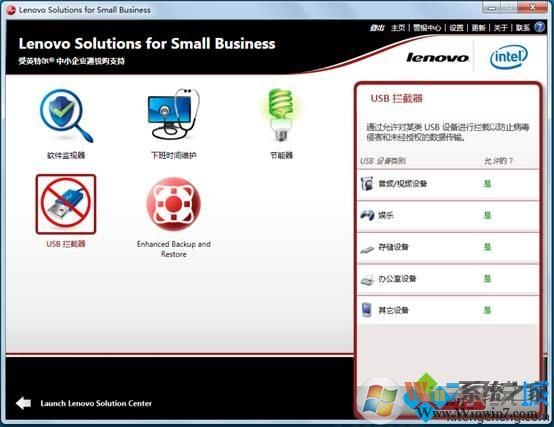Click the 存储设备 USB stick icon
Image resolution: width=554 pixels, height=427 pixels.
click(x=367, y=249)
